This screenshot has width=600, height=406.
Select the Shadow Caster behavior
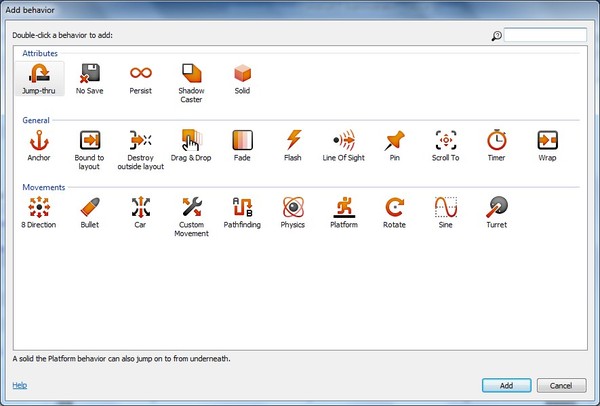tap(191, 74)
